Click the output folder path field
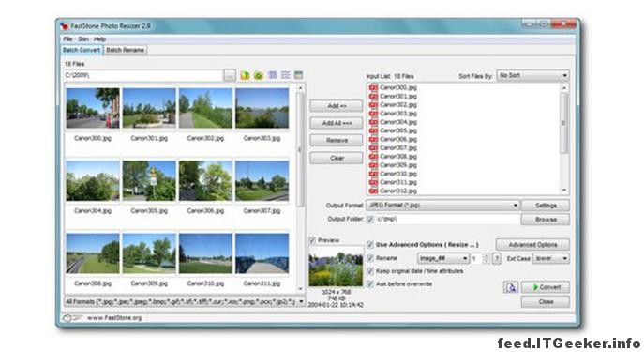The height and width of the screenshot is (352, 644). click(x=447, y=219)
